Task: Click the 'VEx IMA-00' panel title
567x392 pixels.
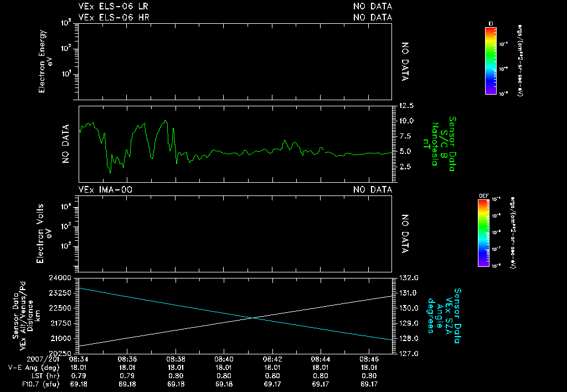Action: 105,190
